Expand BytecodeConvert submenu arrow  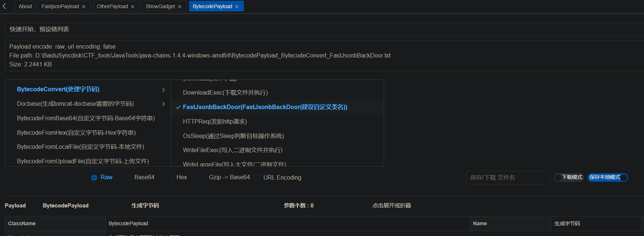click(x=164, y=90)
